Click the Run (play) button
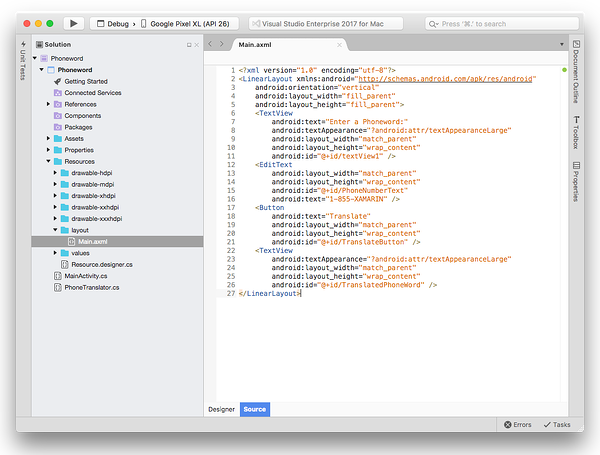The width and height of the screenshot is (600, 455). [x=74, y=22]
